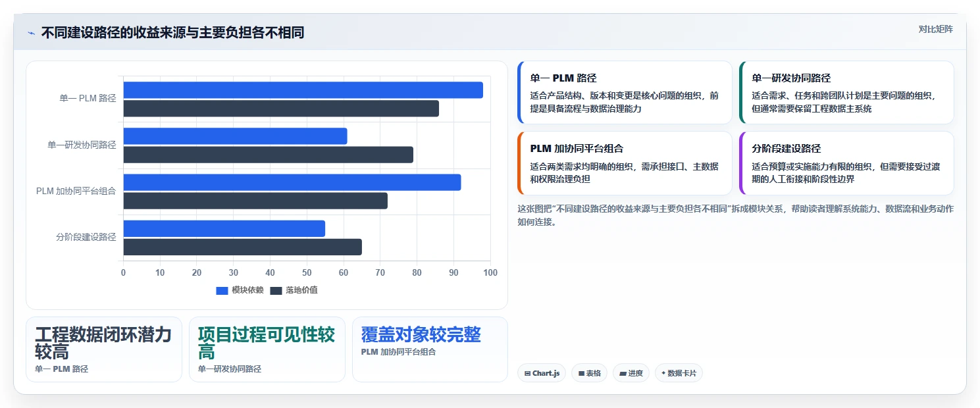The image size is (980, 408).
Task: Click the 工程数据闭环潜力较高 stat card
Action: 104,349
